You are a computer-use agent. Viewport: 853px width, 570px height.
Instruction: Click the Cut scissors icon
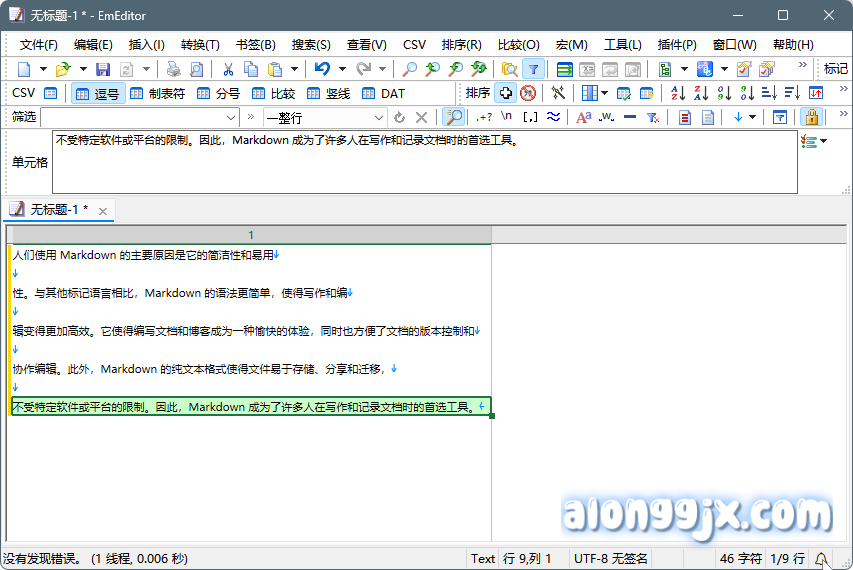pyautogui.click(x=228, y=69)
